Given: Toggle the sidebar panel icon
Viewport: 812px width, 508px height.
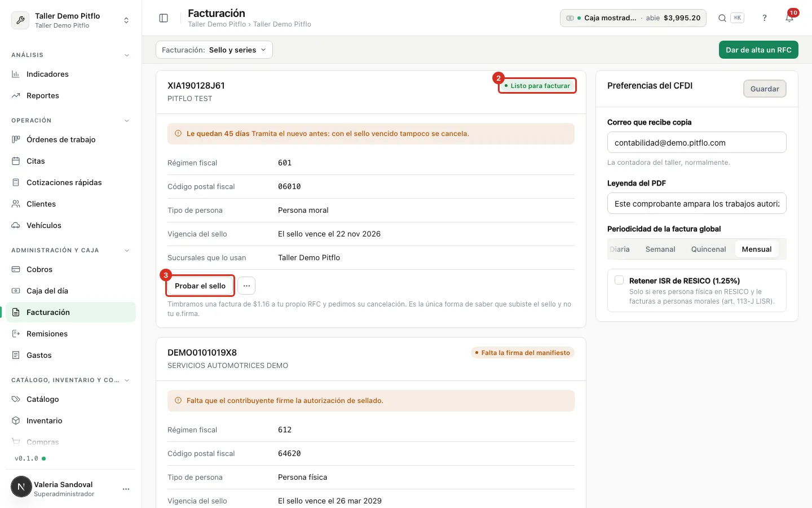Looking at the screenshot, I should [164, 18].
